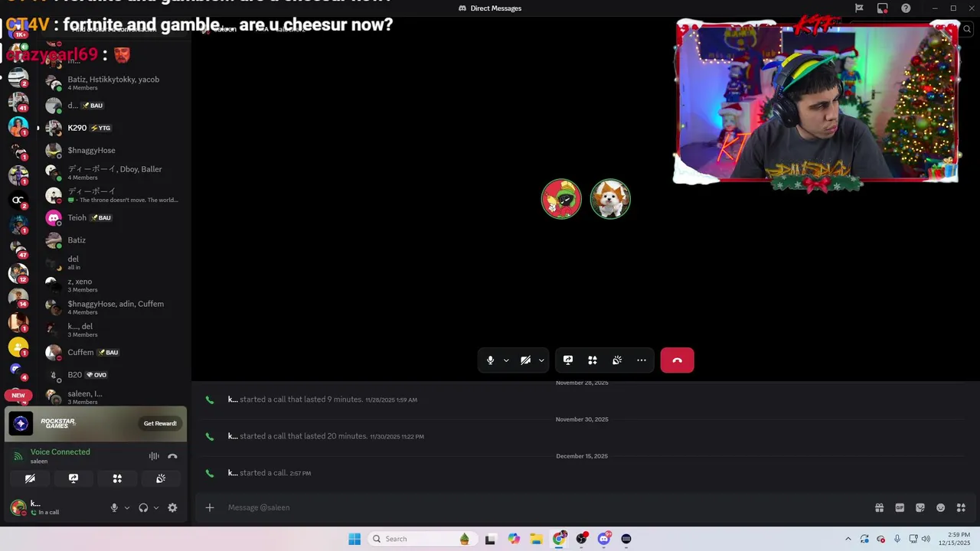The height and width of the screenshot is (551, 980).
Task: Open soundboard in call control bar
Action: tap(617, 360)
